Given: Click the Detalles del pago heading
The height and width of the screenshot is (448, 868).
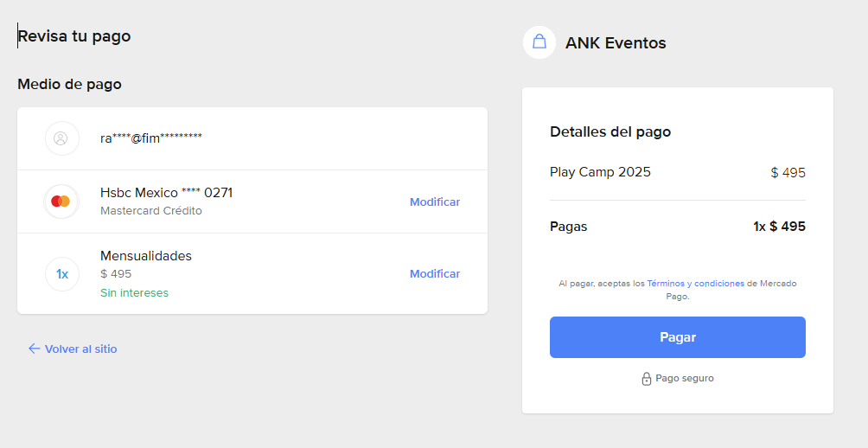Looking at the screenshot, I should (610, 131).
